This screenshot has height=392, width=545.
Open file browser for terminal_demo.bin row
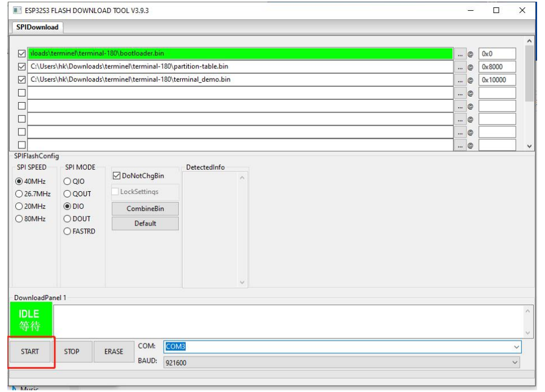(x=460, y=80)
